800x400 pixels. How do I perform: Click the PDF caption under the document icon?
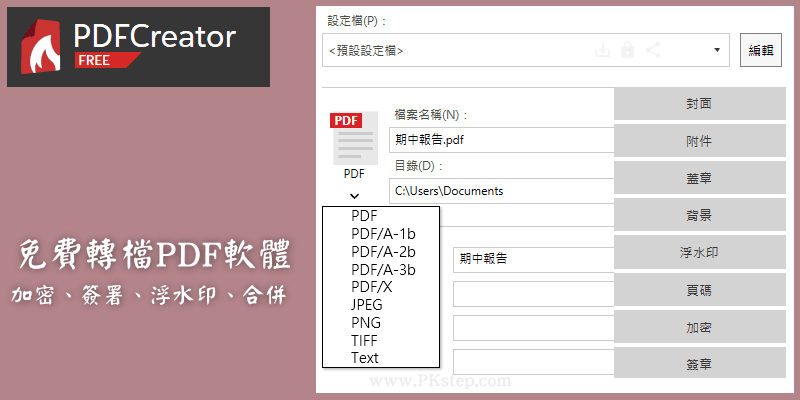[x=354, y=174]
